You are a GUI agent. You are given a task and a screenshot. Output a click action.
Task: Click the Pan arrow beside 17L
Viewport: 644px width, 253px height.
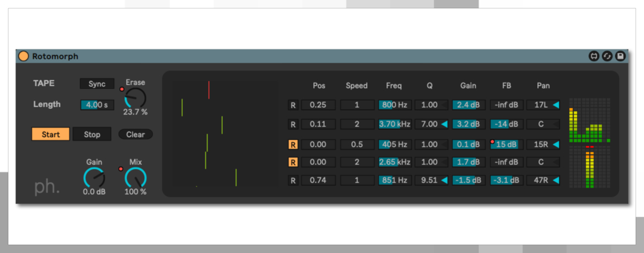point(555,105)
